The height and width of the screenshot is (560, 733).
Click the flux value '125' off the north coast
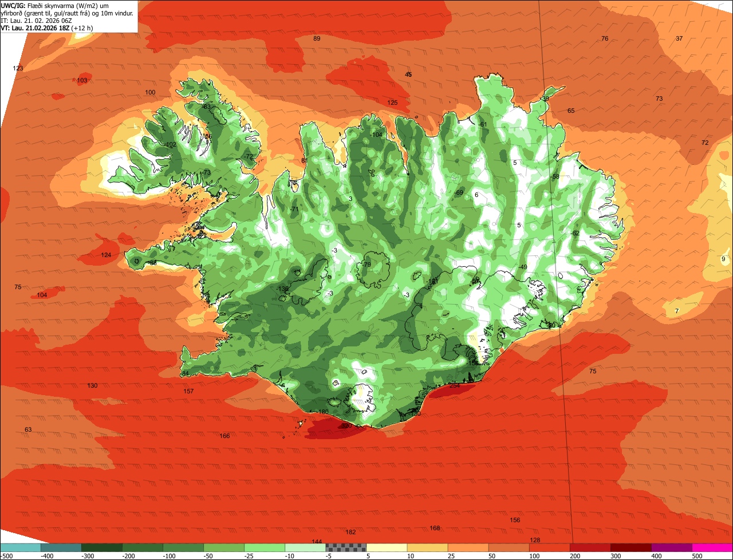[x=392, y=102]
